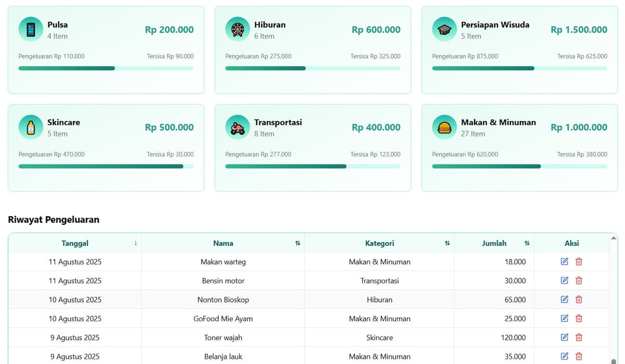Delete the GoFood Mie Ayam entry
This screenshot has width=625, height=364.
(579, 319)
